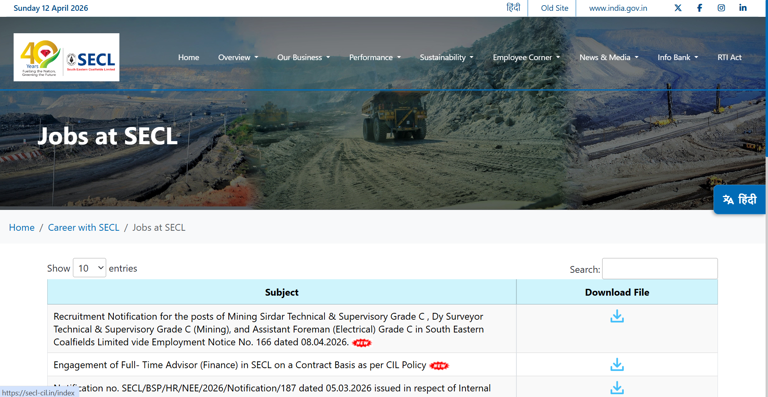This screenshot has height=397, width=768.
Task: Download the Full-Time Advisor (Finance) file
Action: pos(617,365)
